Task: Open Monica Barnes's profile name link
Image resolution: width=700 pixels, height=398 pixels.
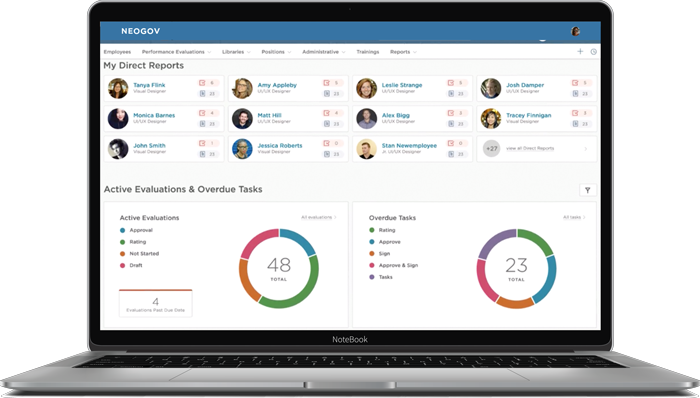Action: [x=154, y=115]
